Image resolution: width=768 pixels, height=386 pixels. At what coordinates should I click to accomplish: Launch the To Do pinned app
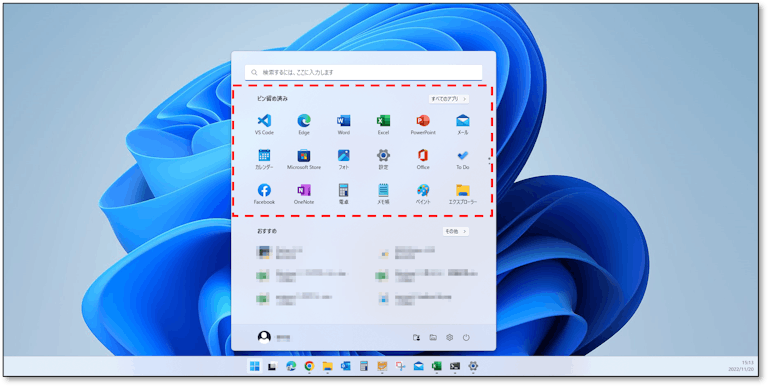462,159
